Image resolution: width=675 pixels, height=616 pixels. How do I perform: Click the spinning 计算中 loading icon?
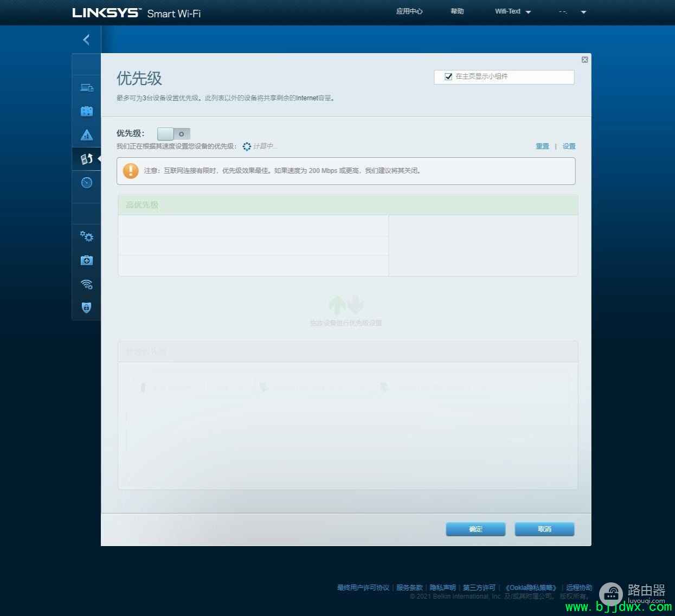click(x=247, y=146)
